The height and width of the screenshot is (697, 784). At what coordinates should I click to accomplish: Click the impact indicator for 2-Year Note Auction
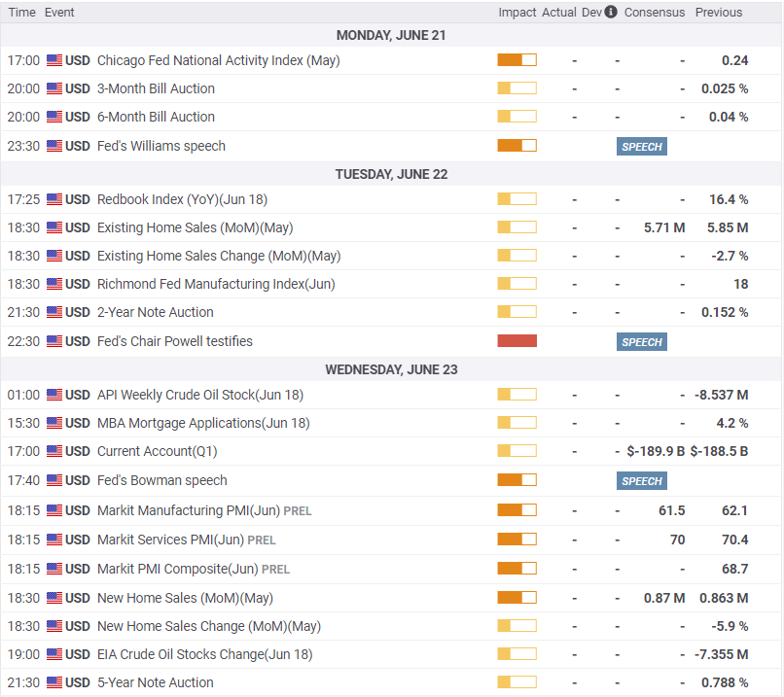[517, 312]
